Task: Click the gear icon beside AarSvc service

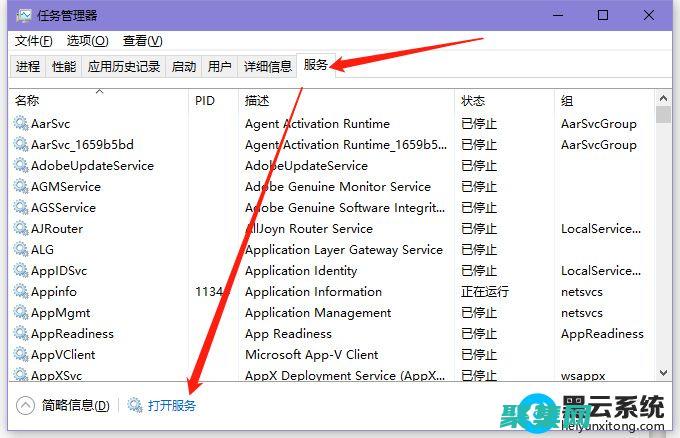Action: point(21,124)
